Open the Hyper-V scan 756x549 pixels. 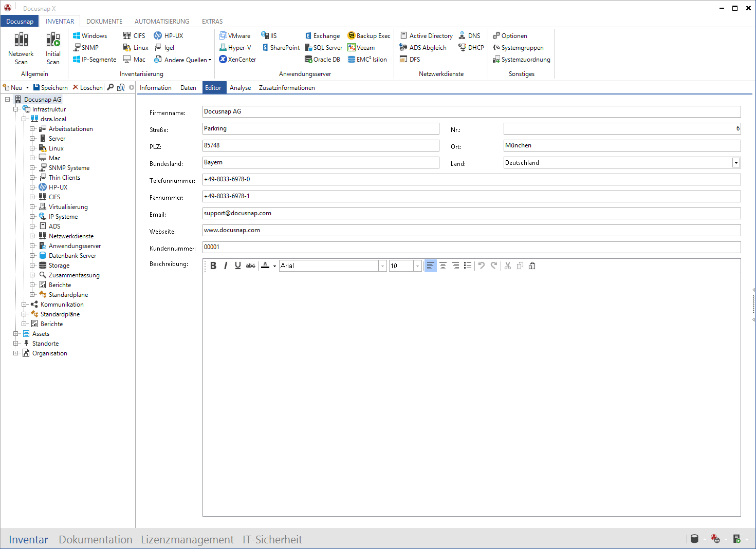(x=235, y=47)
